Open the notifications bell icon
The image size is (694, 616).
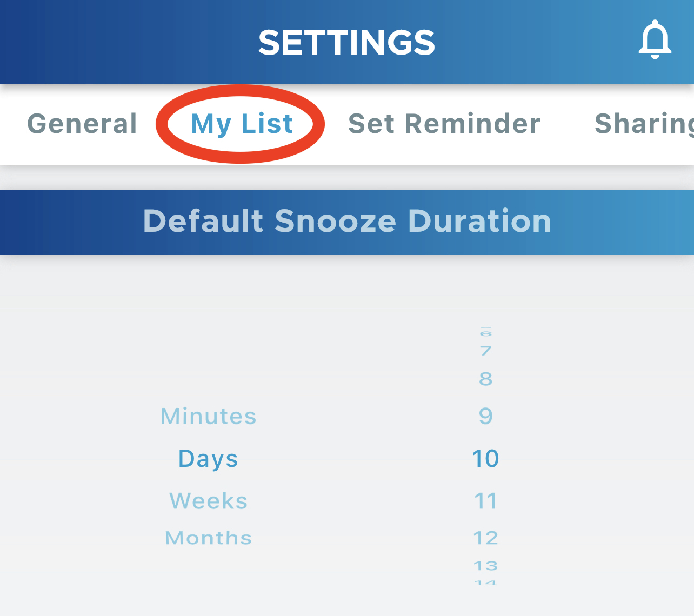pyautogui.click(x=655, y=40)
